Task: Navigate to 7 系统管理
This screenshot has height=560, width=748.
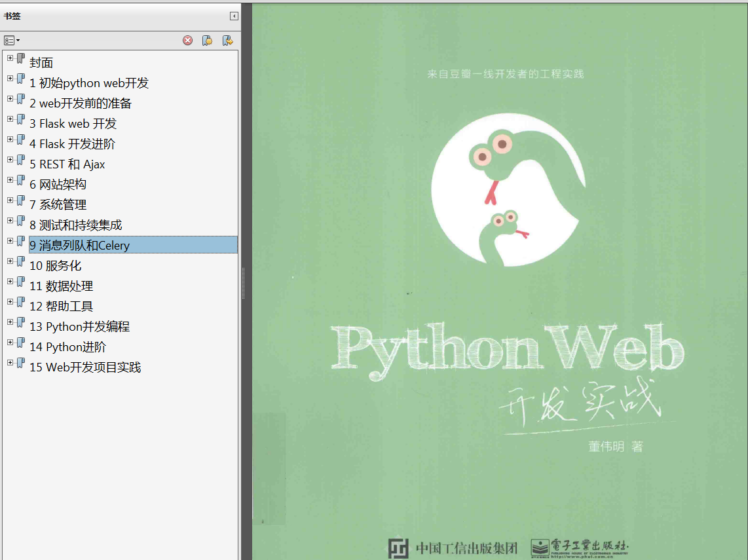Action: pyautogui.click(x=58, y=204)
